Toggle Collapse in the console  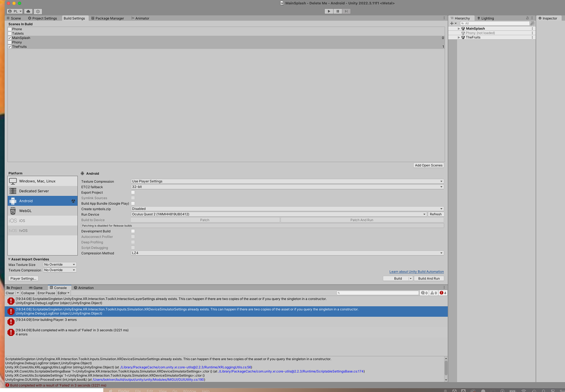pos(28,293)
